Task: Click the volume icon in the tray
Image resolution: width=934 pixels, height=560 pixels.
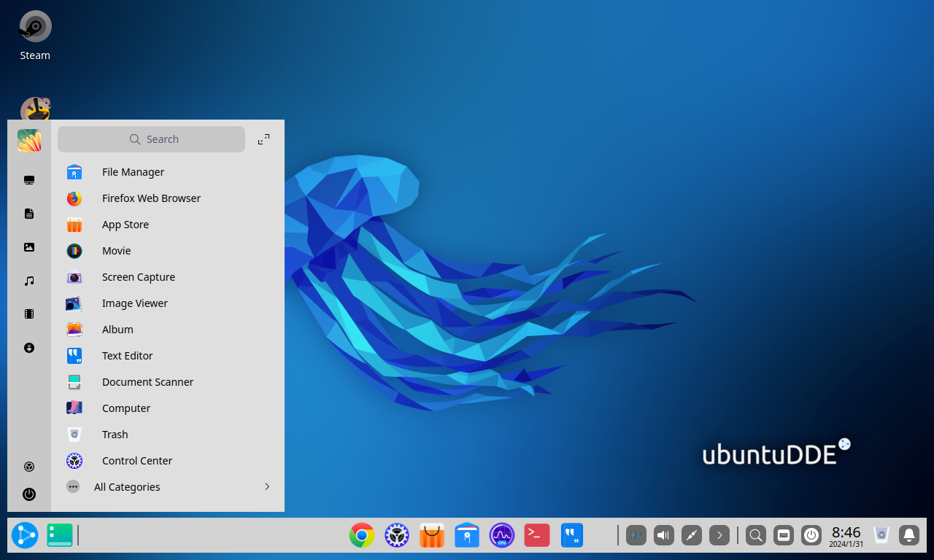Action: point(664,535)
